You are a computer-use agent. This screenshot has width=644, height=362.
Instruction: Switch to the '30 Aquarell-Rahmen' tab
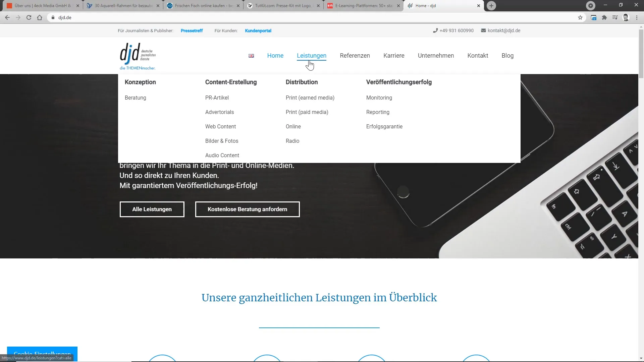[x=123, y=6]
